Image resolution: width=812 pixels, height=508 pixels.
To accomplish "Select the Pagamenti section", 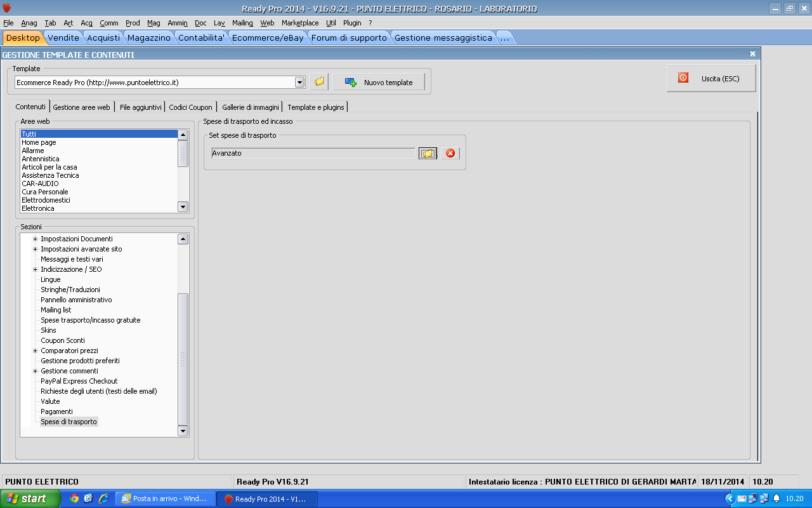I will pos(56,411).
